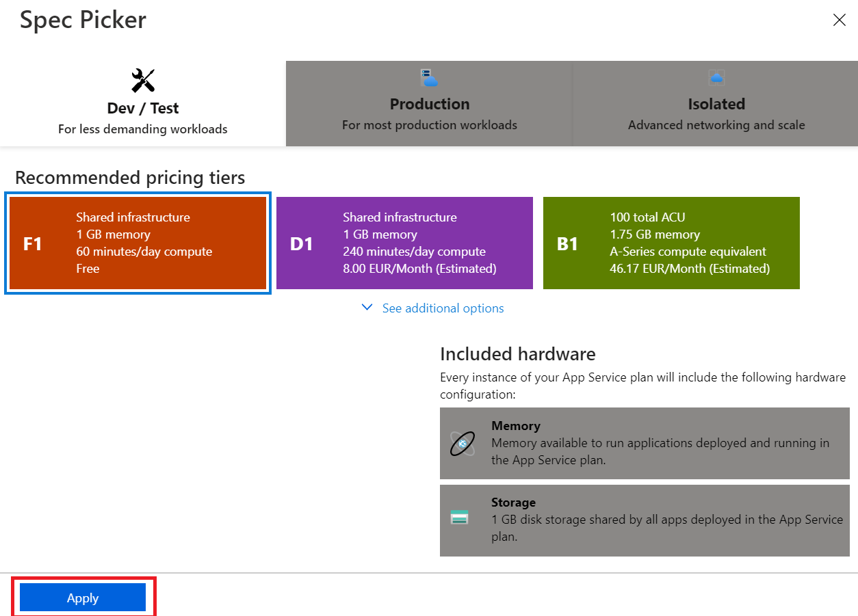
Task: Select the F1 Free pricing tier
Action: point(137,243)
